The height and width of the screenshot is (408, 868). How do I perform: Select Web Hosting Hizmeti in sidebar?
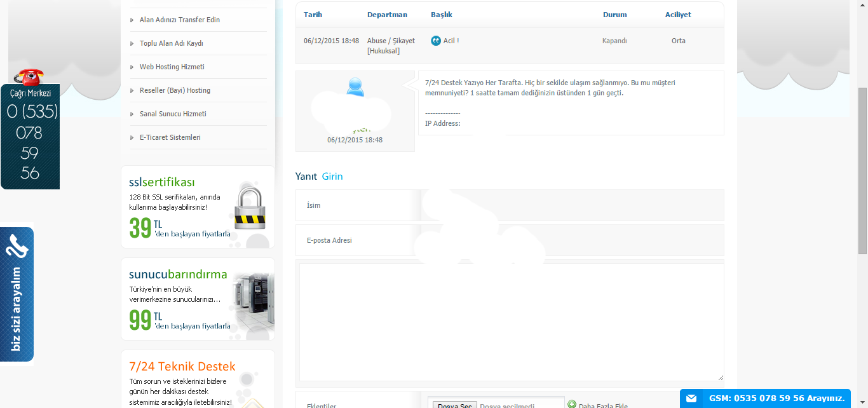pos(172,67)
